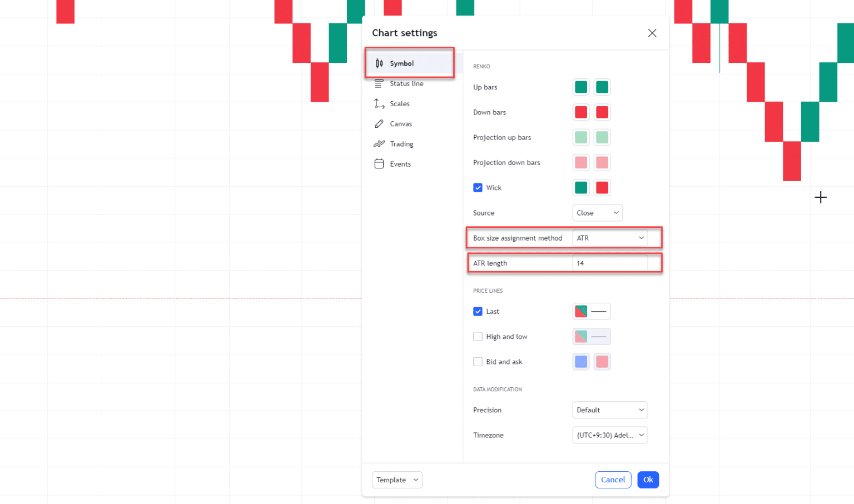This screenshot has height=504, width=854.
Task: Enable the Bid and ask price lines
Action: (x=478, y=361)
